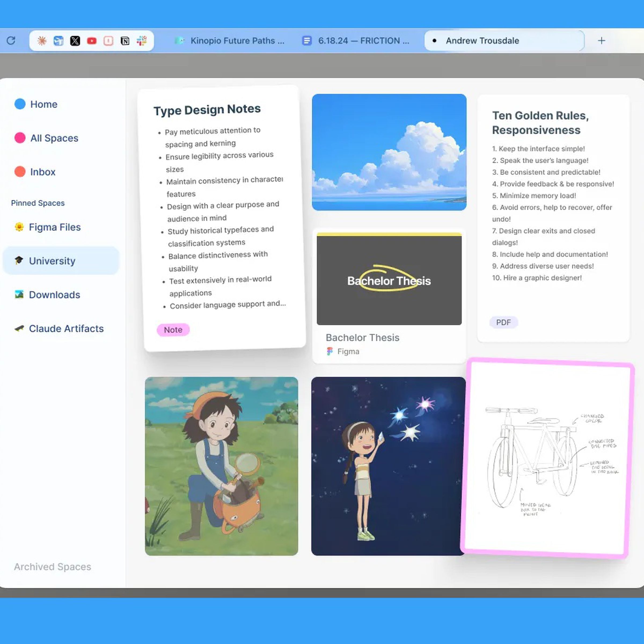The width and height of the screenshot is (644, 644).
Task: Click the skateboard icon beside Claude Artifacts
Action: tap(19, 328)
